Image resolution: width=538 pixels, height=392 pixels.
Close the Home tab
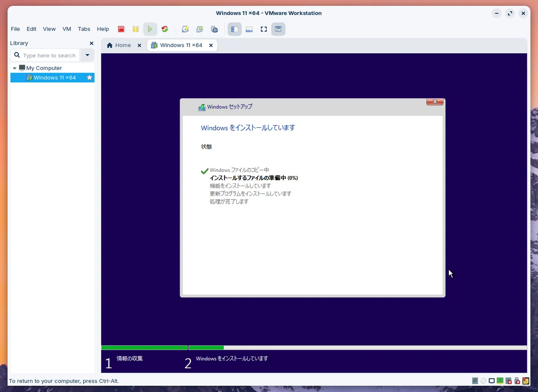click(139, 45)
